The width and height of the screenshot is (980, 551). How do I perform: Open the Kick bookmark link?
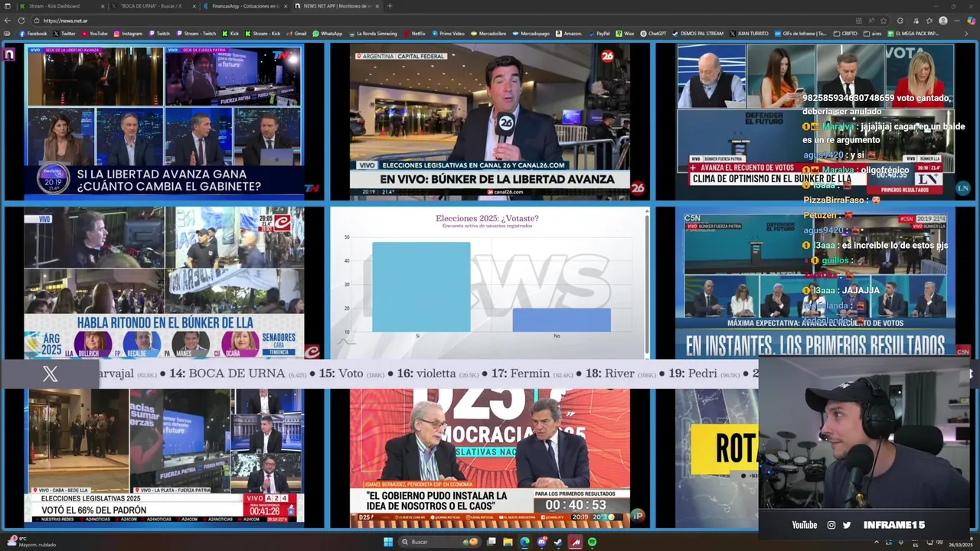point(231,34)
